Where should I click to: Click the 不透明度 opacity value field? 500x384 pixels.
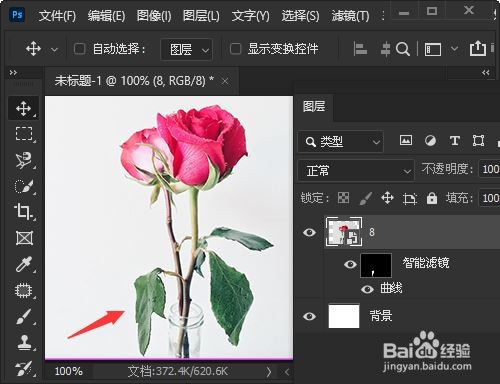(489, 169)
